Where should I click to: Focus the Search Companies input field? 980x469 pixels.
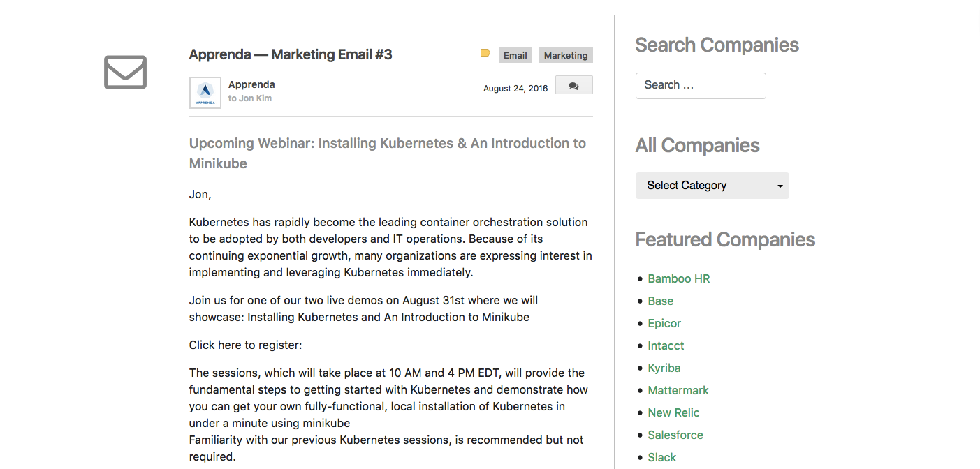pyautogui.click(x=701, y=85)
